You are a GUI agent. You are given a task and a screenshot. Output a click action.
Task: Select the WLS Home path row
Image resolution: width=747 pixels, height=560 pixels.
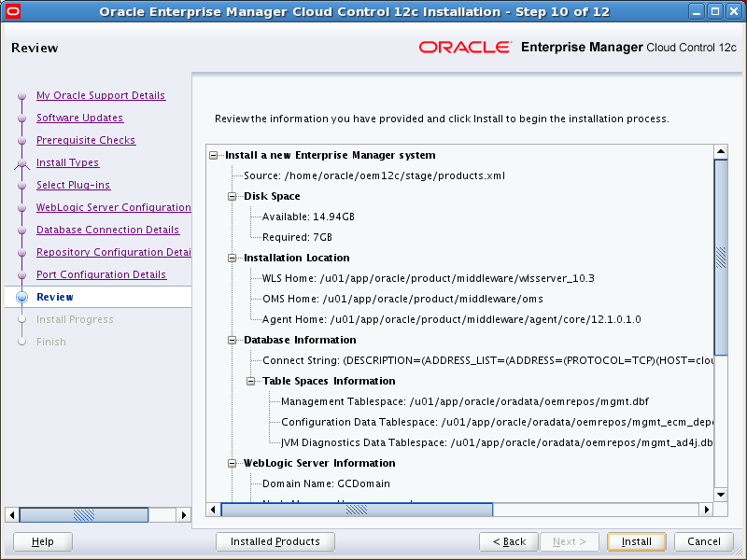(429, 278)
